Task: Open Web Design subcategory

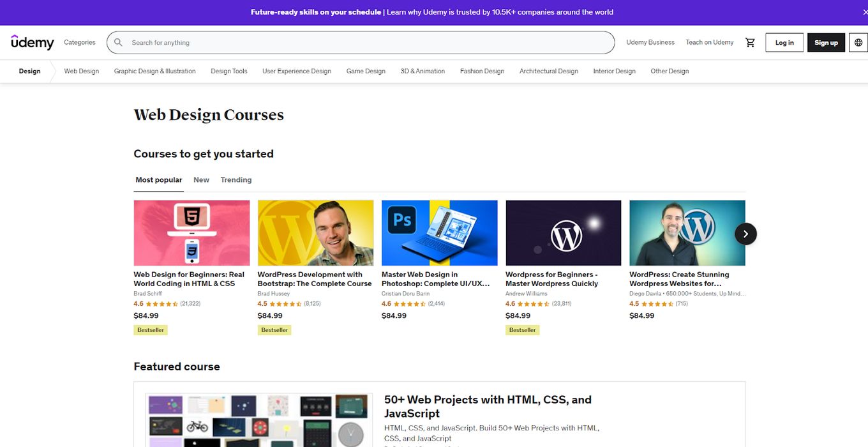Action: pyautogui.click(x=82, y=72)
